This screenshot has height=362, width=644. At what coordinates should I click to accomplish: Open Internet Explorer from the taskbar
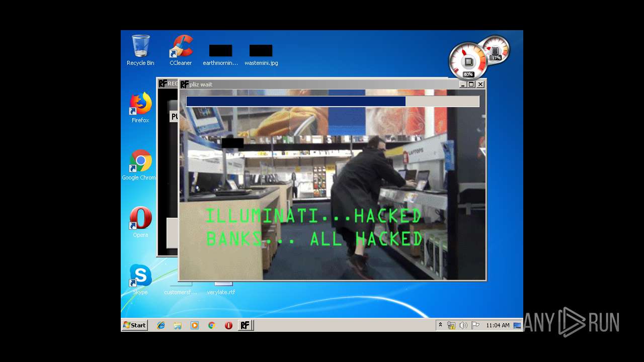(x=161, y=325)
